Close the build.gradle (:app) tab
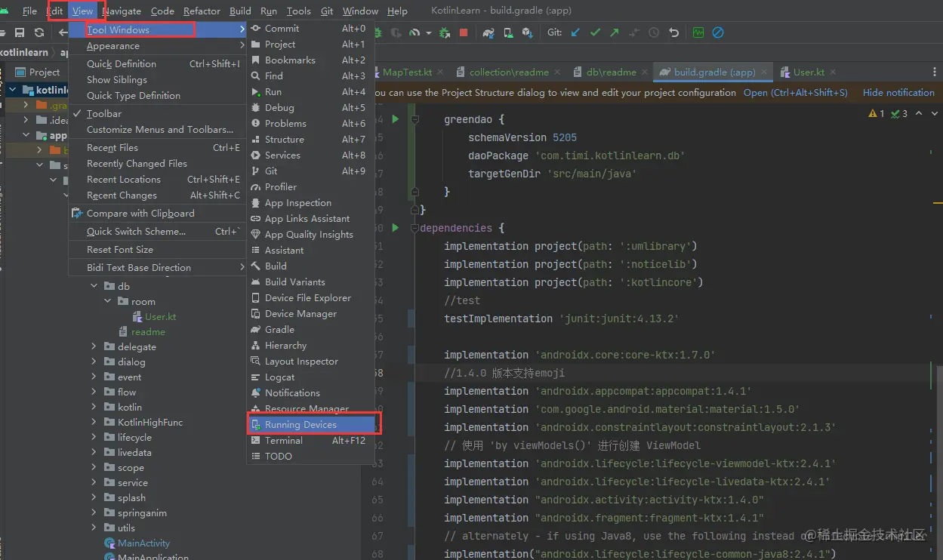 764,72
